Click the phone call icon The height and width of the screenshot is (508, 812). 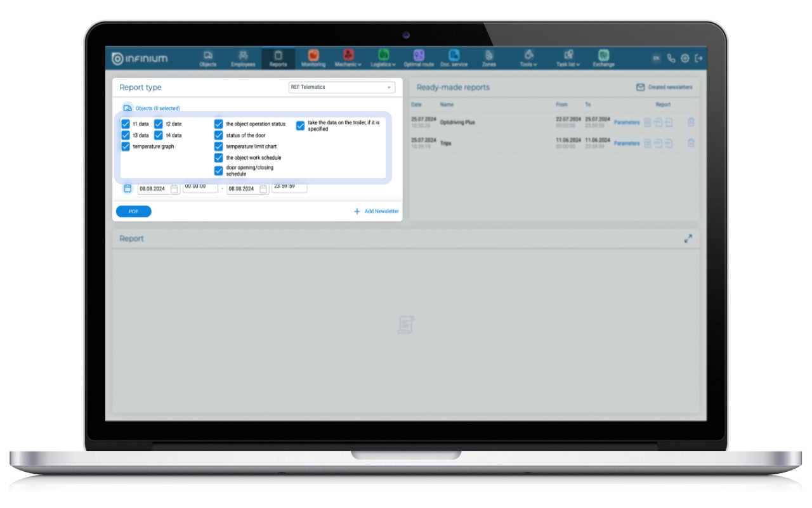pos(671,58)
